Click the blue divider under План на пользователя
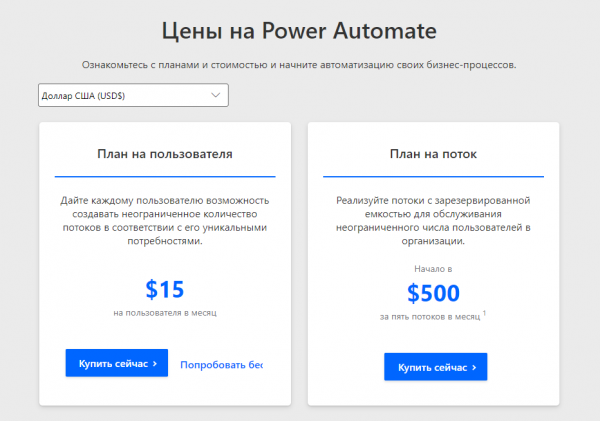The width and height of the screenshot is (600, 421). 165,177
